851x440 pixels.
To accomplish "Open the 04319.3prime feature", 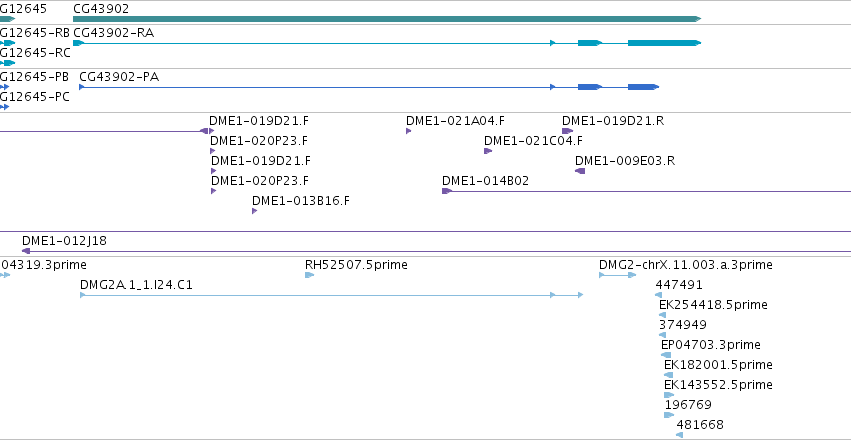I will [x=5, y=275].
